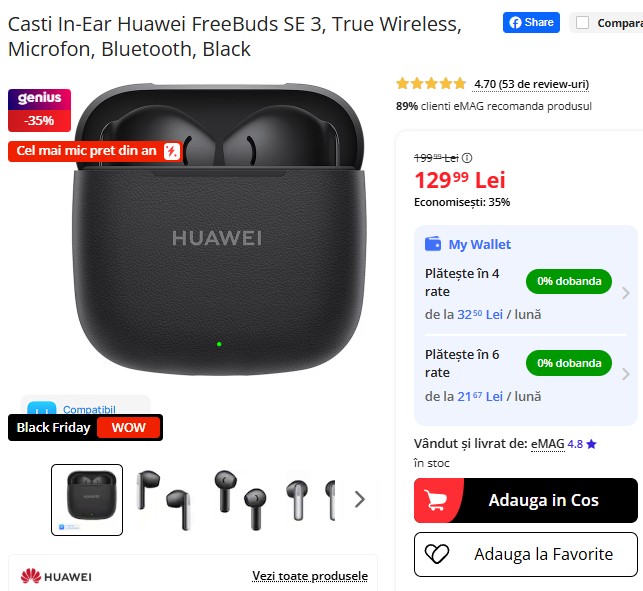Click the Facebook Share button

[x=531, y=22]
